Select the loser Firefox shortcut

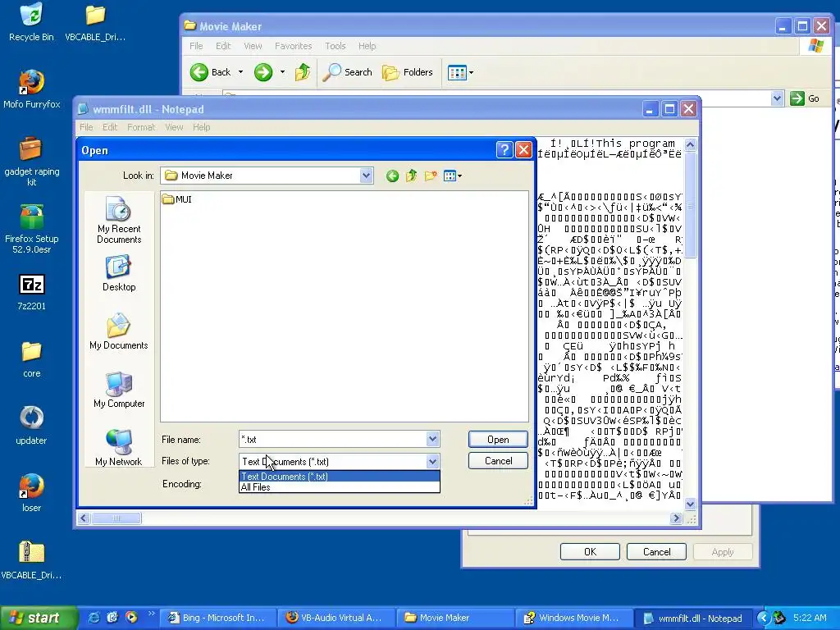tap(32, 493)
